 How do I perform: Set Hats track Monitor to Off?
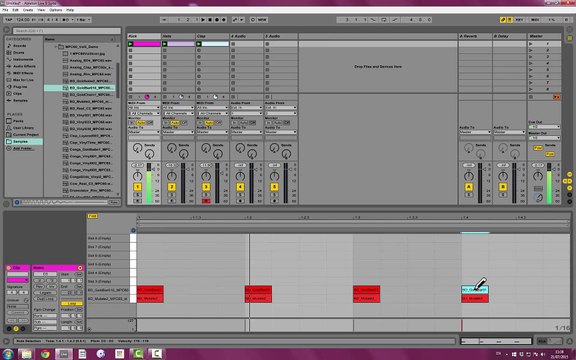click(x=184, y=123)
